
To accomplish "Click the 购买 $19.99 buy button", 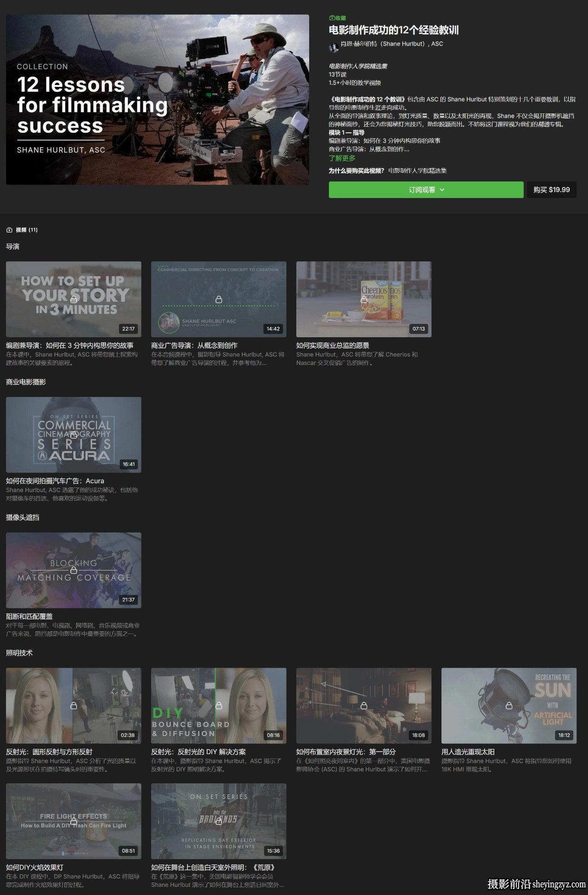I will coord(551,190).
